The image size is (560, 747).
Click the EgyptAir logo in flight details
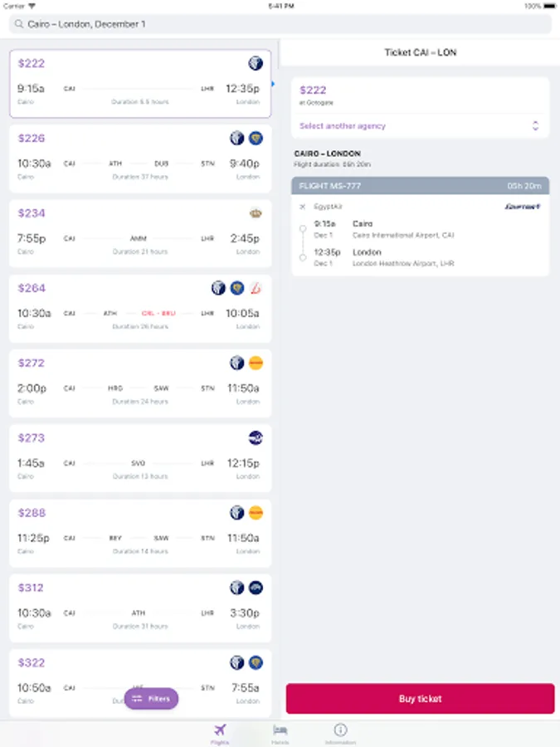523,207
